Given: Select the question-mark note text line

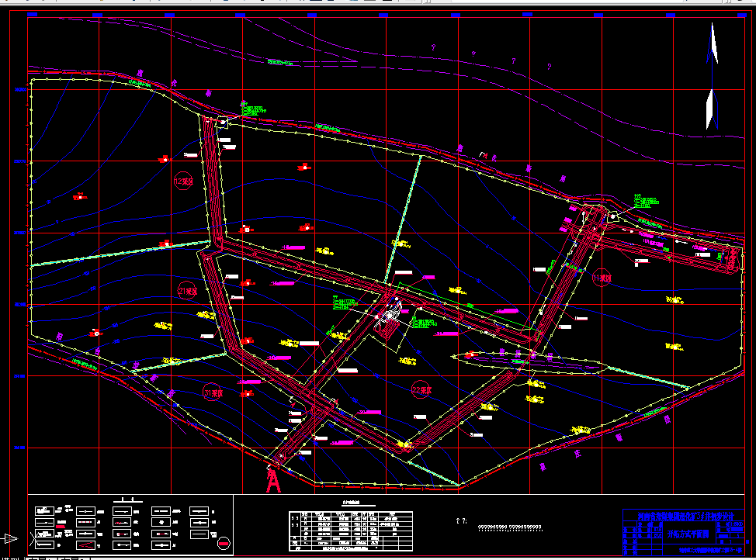Looking at the screenshot, I should click(510, 527).
